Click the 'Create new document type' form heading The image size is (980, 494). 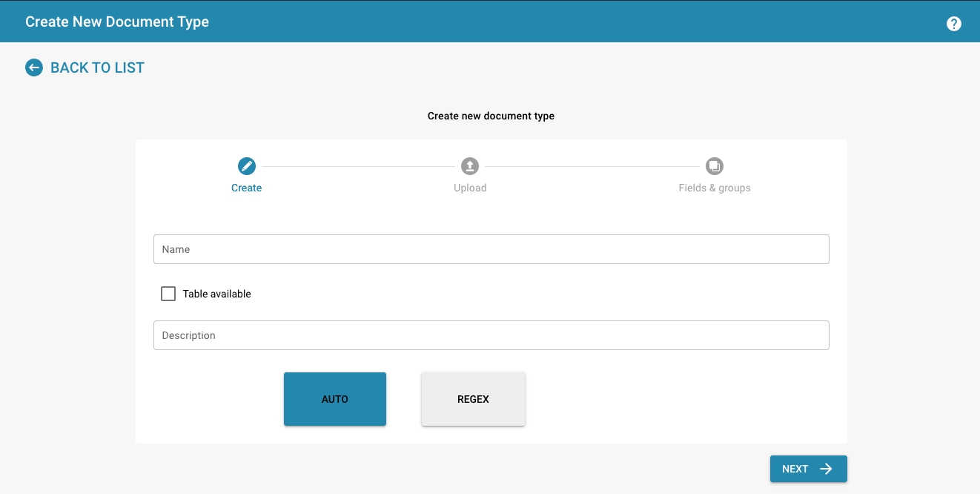491,116
